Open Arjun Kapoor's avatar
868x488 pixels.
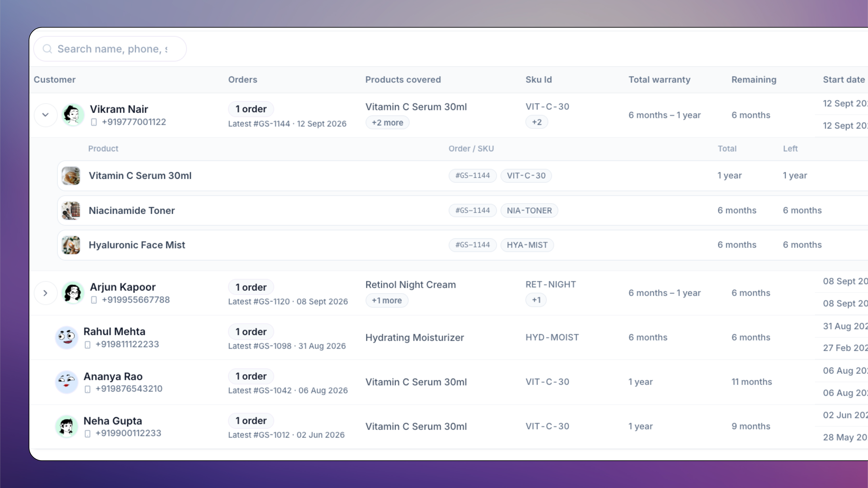pyautogui.click(x=72, y=293)
